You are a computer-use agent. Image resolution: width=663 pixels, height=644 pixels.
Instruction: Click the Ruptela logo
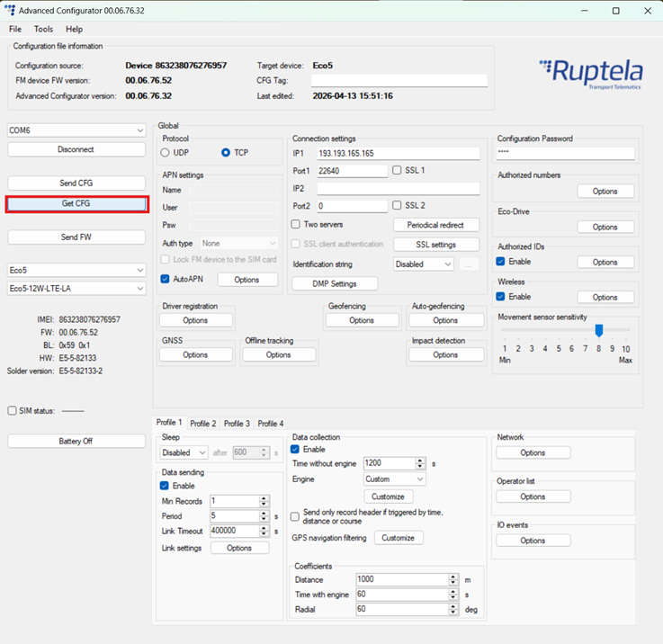591,74
